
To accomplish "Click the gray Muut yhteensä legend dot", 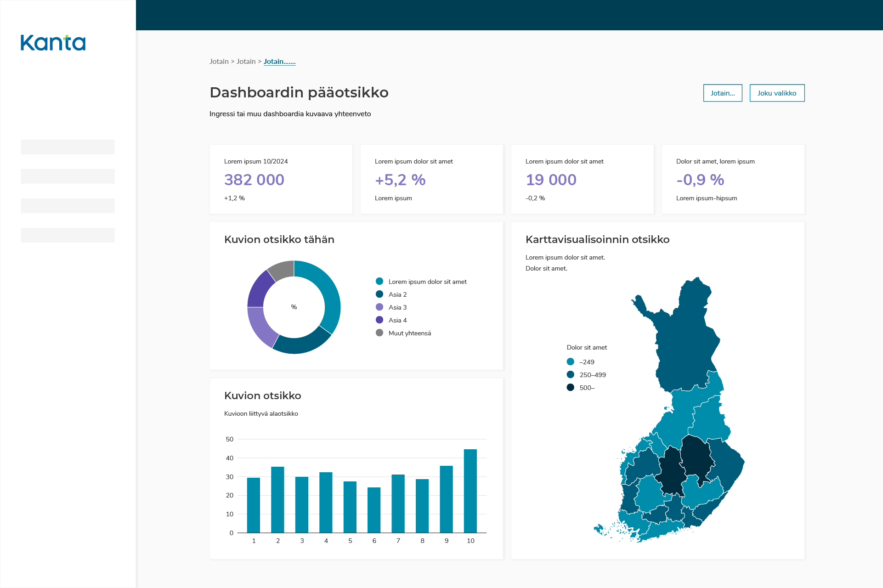I will 379,333.
